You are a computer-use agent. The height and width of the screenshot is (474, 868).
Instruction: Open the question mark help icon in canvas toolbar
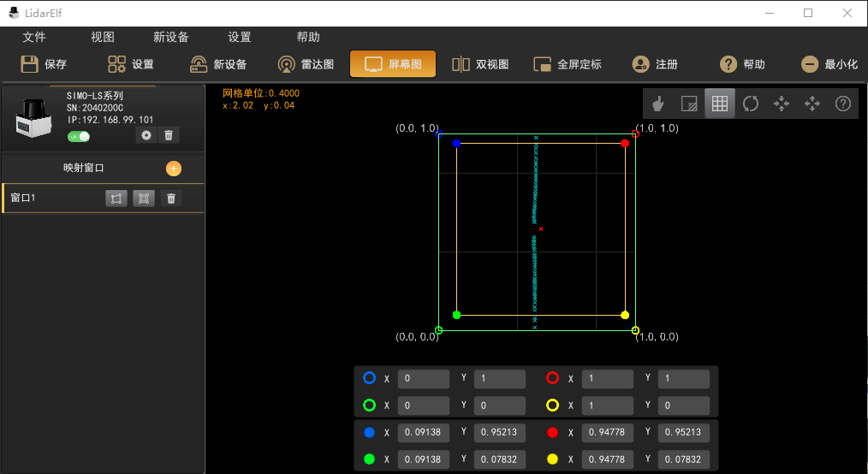(x=843, y=104)
